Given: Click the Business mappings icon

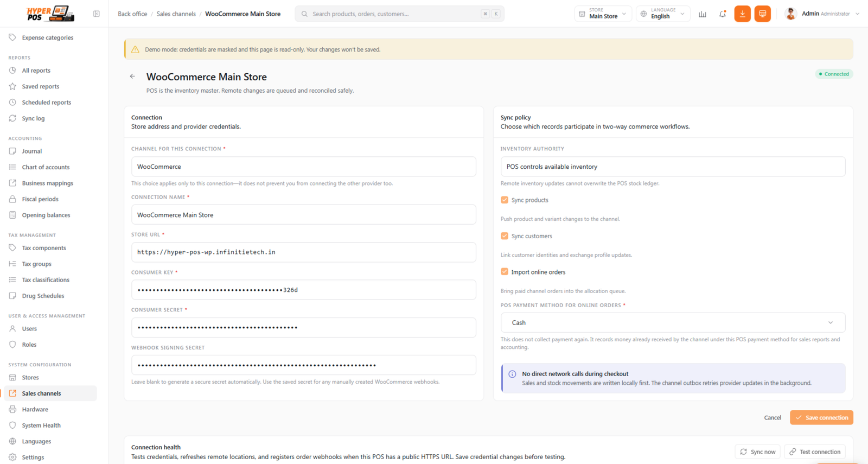Looking at the screenshot, I should 12,183.
